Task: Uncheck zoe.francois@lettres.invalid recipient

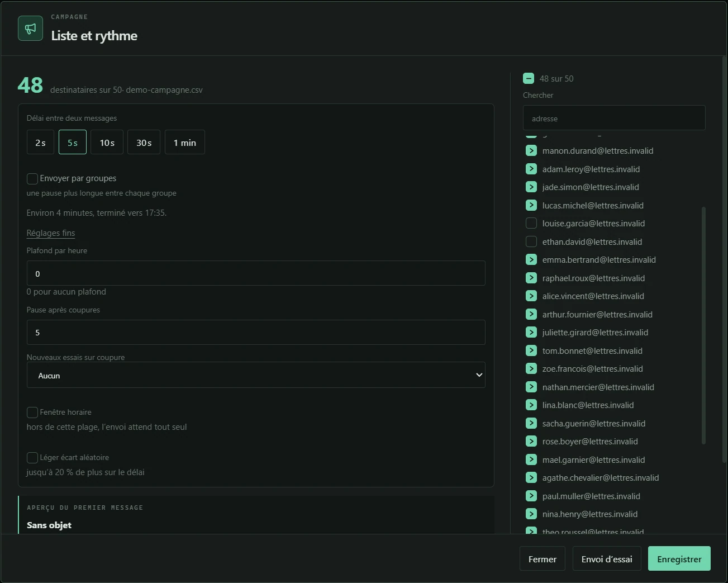Action: [531, 369]
